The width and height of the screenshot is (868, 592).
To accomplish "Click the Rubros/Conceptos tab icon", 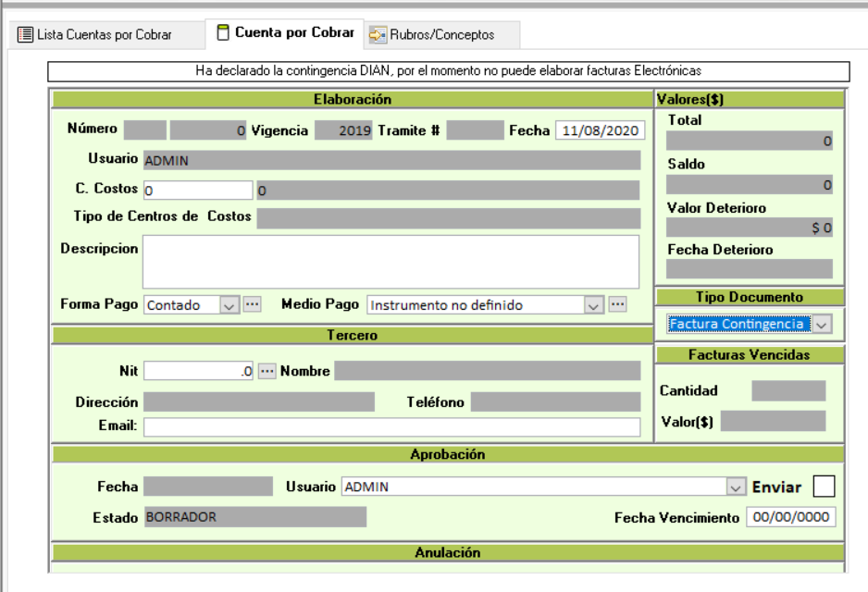I will click(x=378, y=35).
